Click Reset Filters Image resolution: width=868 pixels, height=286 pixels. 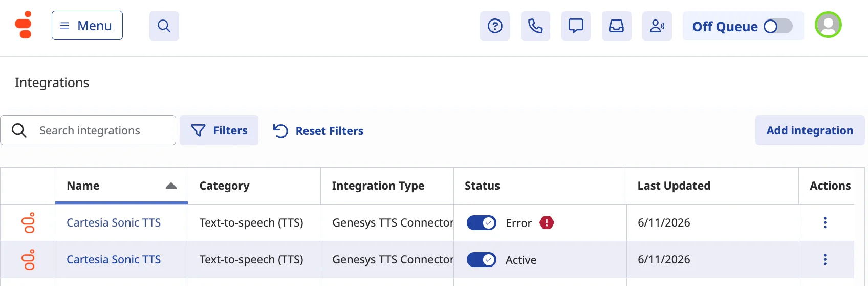pyautogui.click(x=318, y=131)
